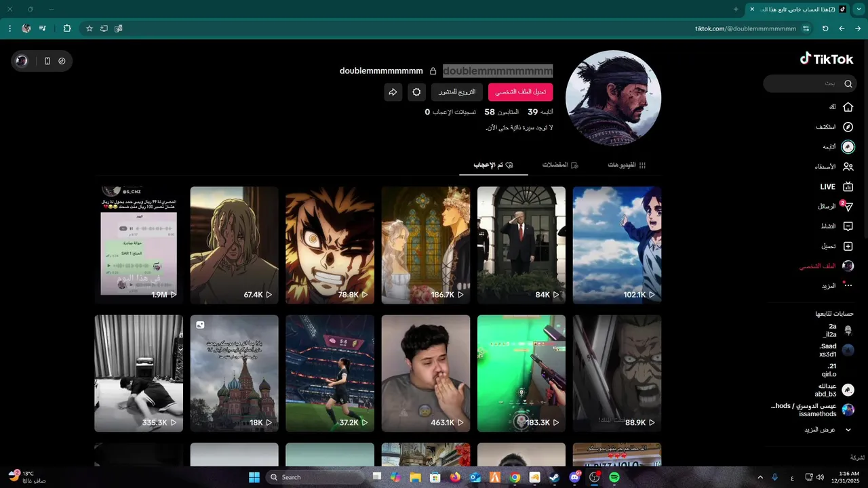The width and height of the screenshot is (868, 488).
Task: Open the Profile item in sidebar
Action: pyautogui.click(x=827, y=266)
